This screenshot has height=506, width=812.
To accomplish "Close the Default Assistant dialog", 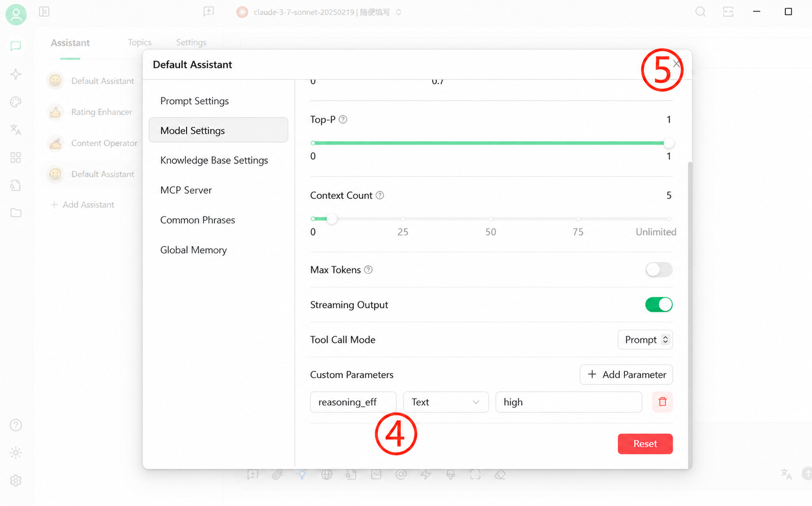I will coord(676,64).
